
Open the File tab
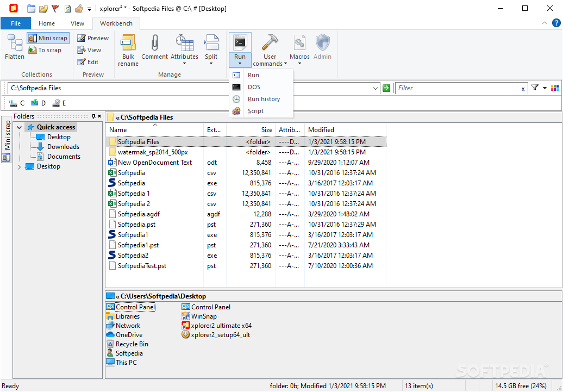coord(16,23)
